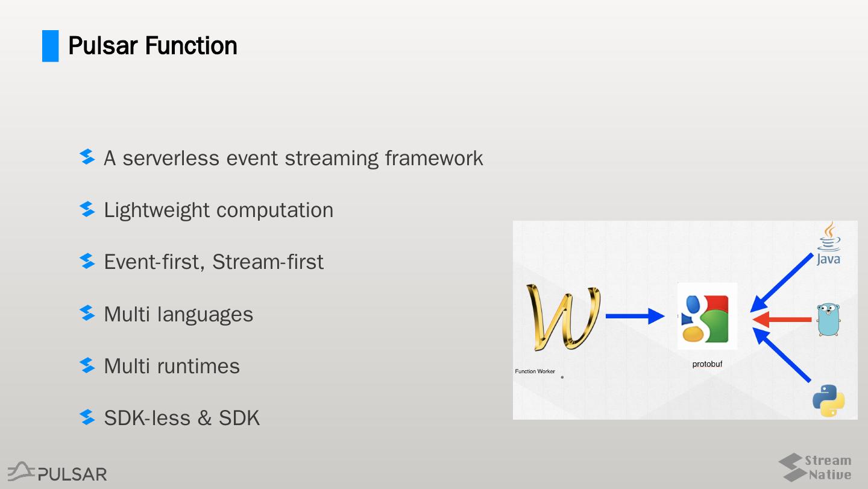
Task: Click the bullet icon beside Multi languages
Action: [x=87, y=314]
